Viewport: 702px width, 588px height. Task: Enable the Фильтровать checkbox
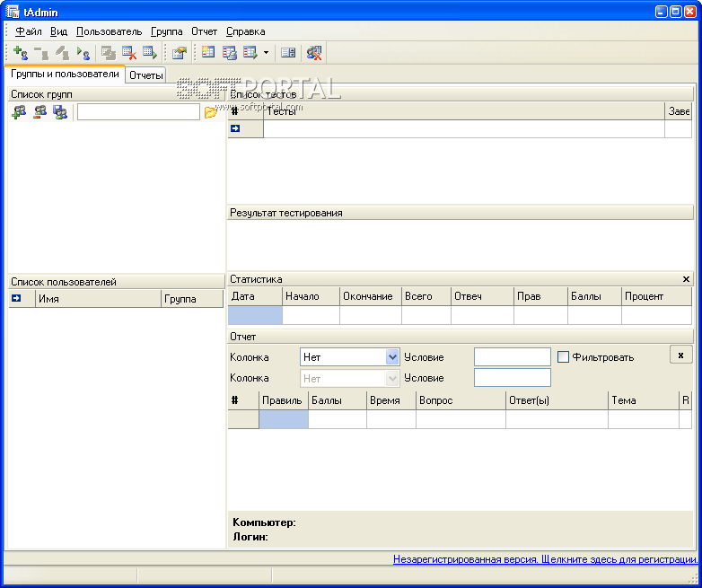point(564,357)
